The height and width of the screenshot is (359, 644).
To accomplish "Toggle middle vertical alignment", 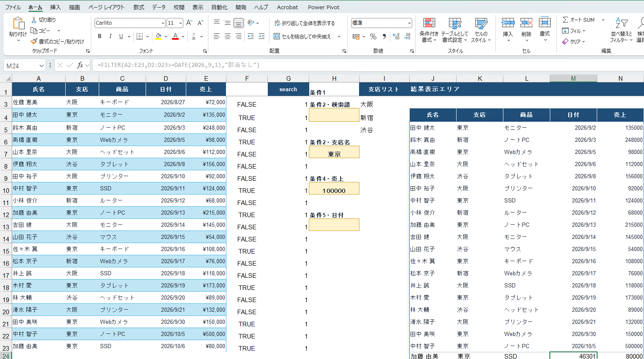I will click(227, 23).
